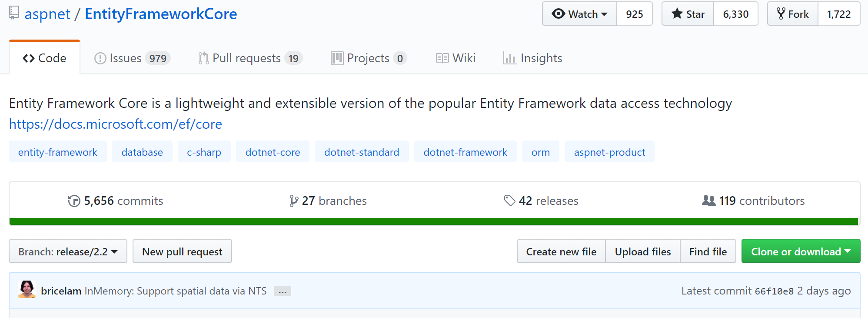The width and height of the screenshot is (868, 318).
Task: Click the Insights bar graph icon
Action: (509, 58)
